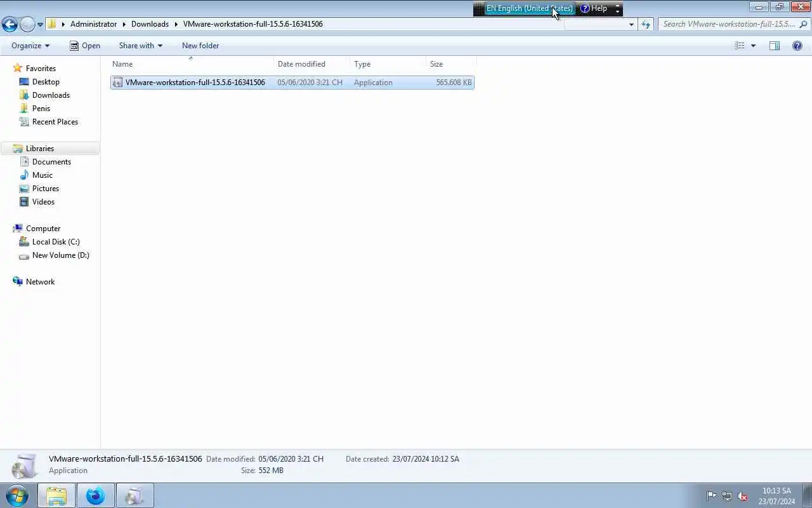The height and width of the screenshot is (508, 812).
Task: Click the search magnifier icon
Action: point(804,24)
